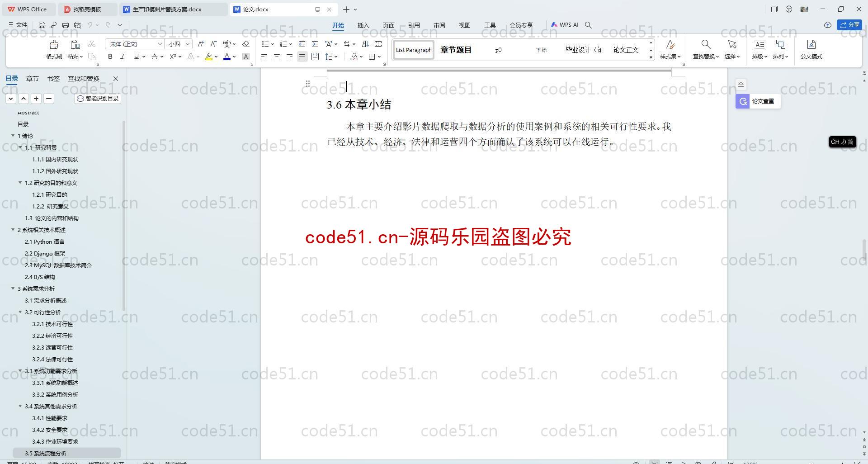
Task: Expand the styles gallery more arrow
Action: click(x=651, y=57)
